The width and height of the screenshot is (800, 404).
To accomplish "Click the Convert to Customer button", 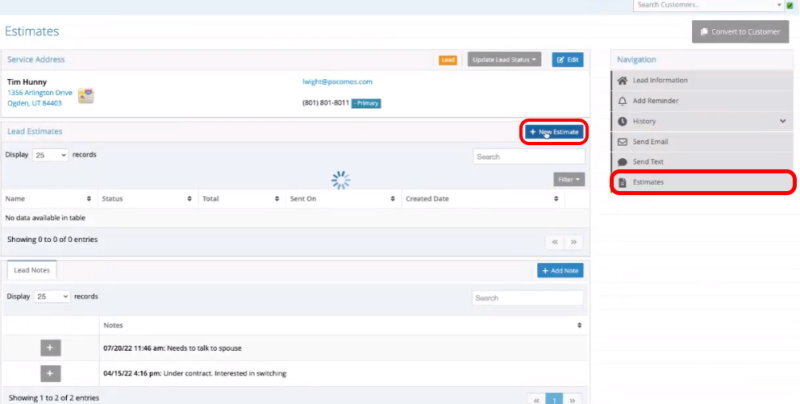I will point(739,31).
